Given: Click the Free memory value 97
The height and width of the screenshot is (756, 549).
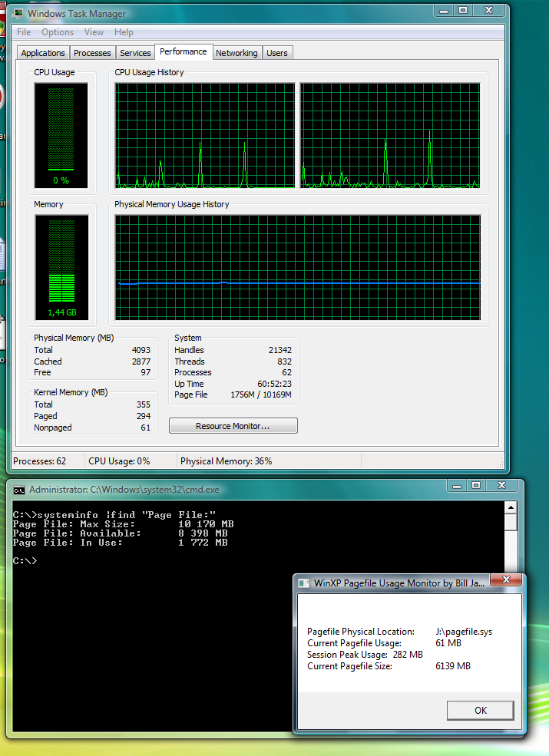Looking at the screenshot, I should coord(146,373).
